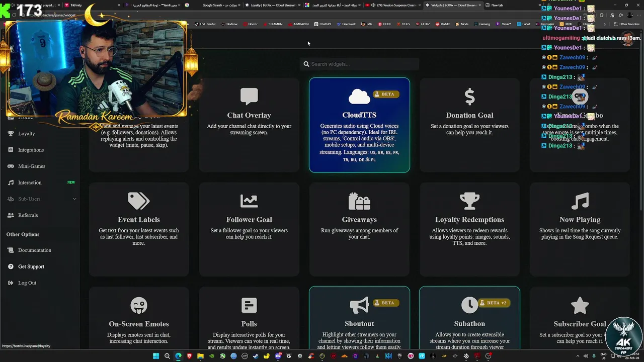
Task: Click the BETA badge on CloudTTS
Action: [386, 94]
